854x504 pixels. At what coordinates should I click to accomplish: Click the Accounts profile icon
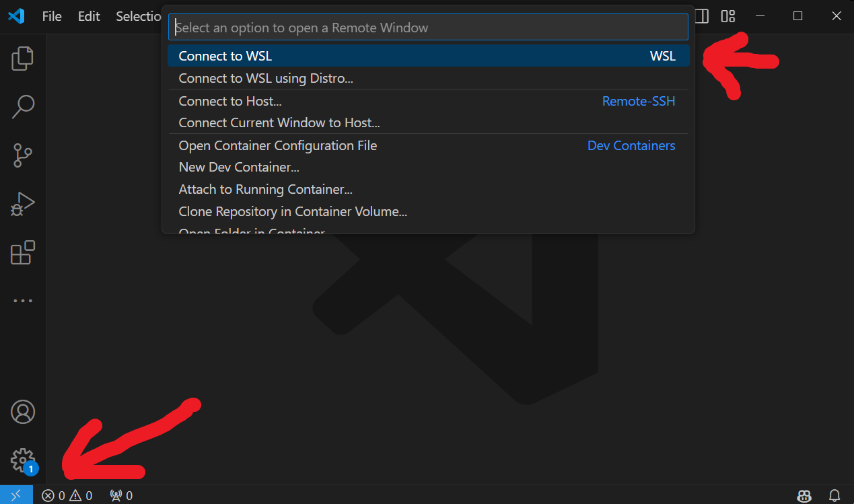[x=23, y=412]
